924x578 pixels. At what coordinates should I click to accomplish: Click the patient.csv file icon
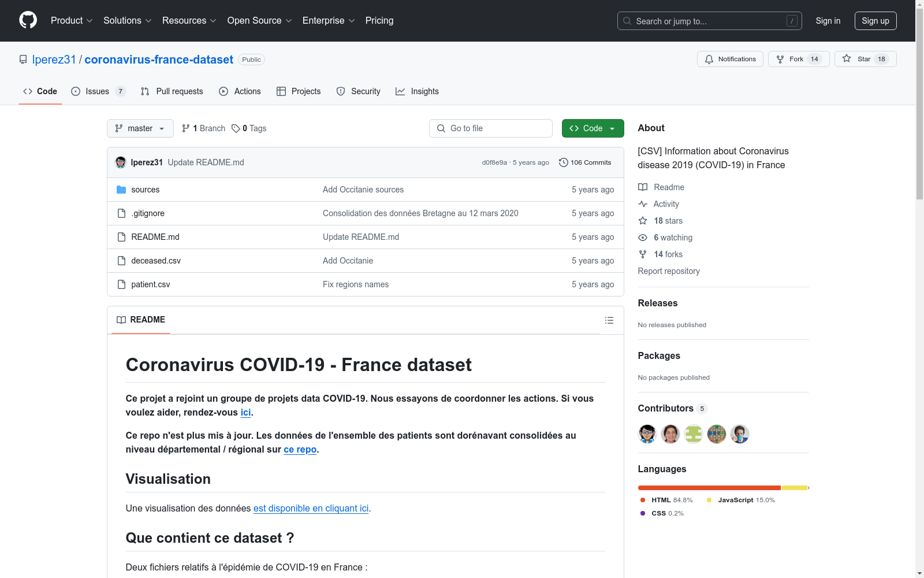(121, 284)
